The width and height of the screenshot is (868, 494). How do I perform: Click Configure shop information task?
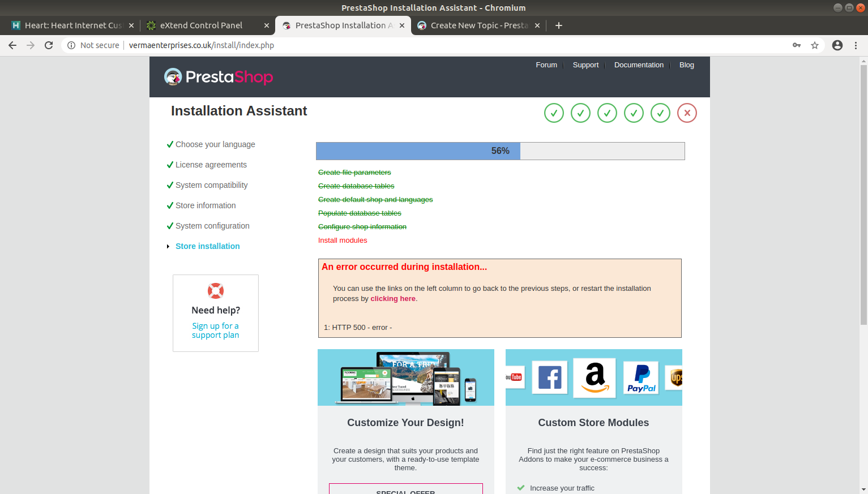(x=362, y=227)
